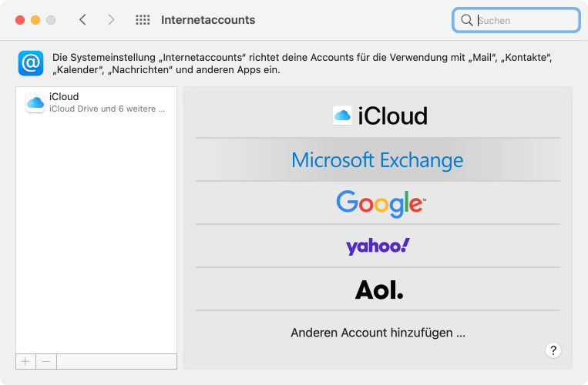
Task: Close the Internetaccounts window
Action: (x=20, y=20)
